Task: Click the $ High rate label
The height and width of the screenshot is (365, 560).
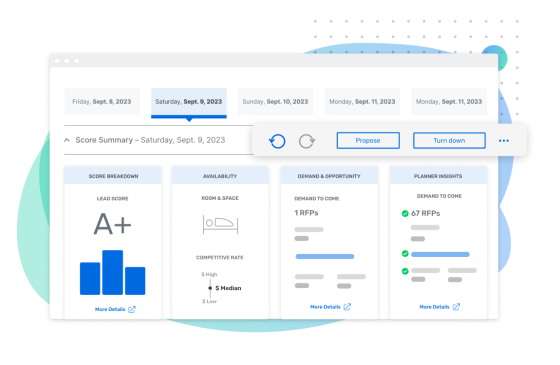Action: coord(209,274)
